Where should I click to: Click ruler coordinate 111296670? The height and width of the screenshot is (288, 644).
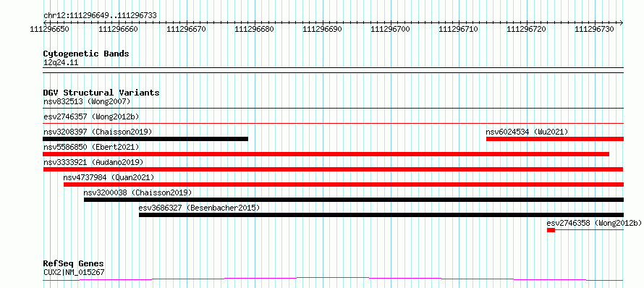pyautogui.click(x=187, y=29)
